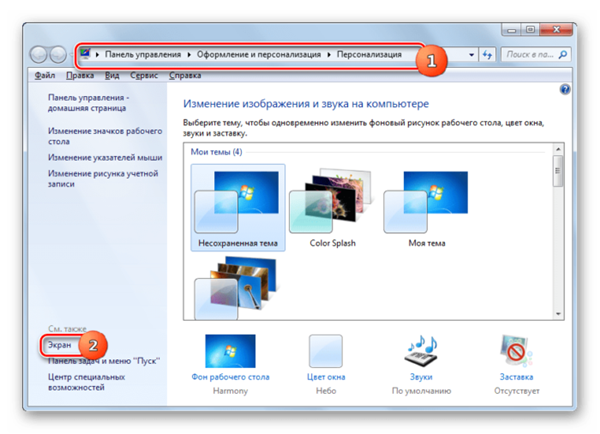Viewport: 600px width, 434px height.
Task: Open the "Цвет окна" text link
Action: pos(326,377)
